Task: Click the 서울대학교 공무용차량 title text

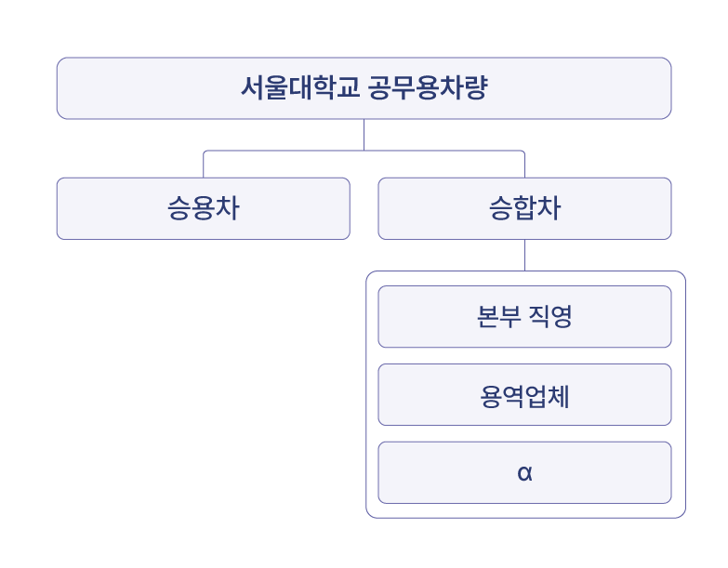Action: click(364, 88)
